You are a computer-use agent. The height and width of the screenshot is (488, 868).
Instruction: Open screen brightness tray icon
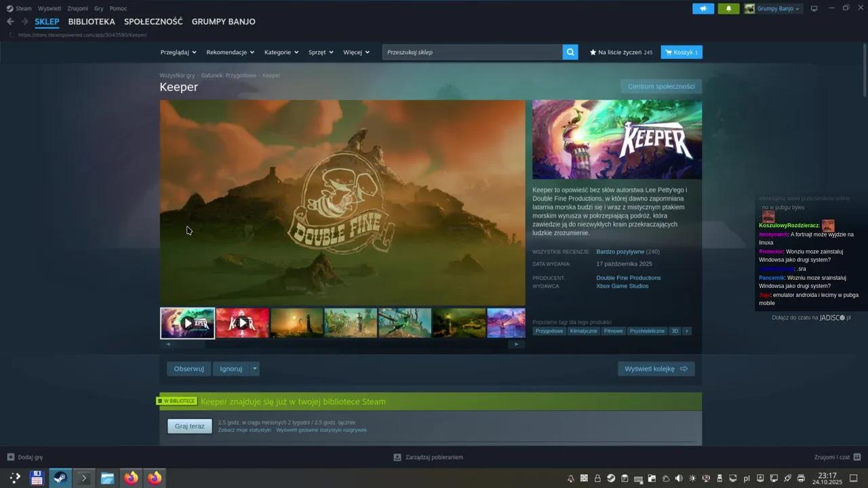coord(692,479)
